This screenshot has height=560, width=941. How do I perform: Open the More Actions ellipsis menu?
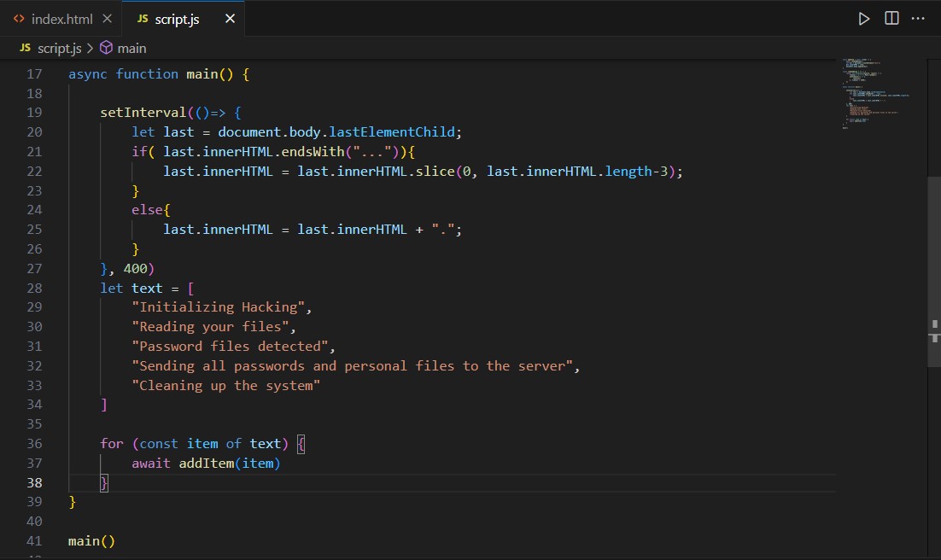pos(918,19)
